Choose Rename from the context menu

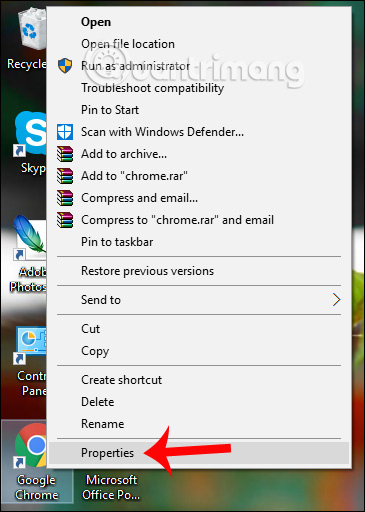(x=199, y=424)
